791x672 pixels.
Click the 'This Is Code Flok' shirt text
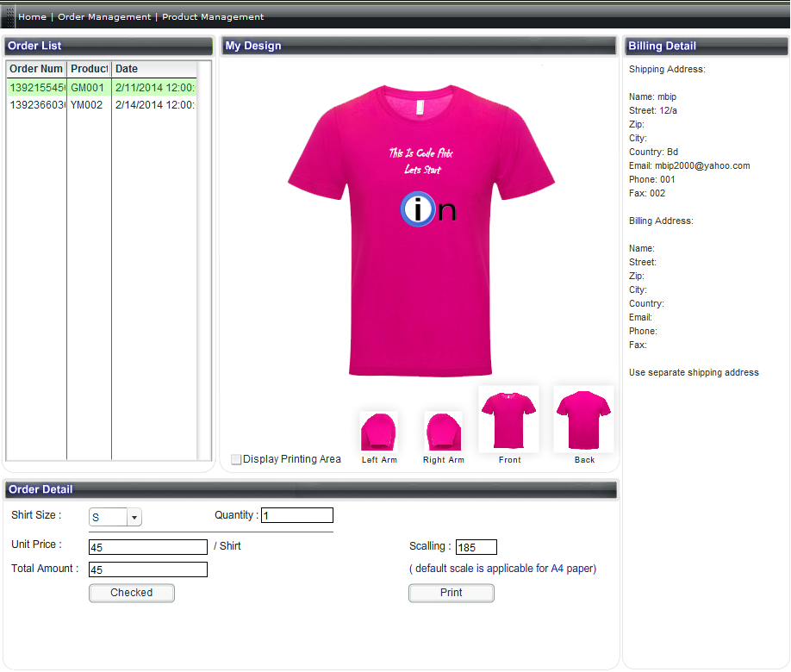[420, 152]
